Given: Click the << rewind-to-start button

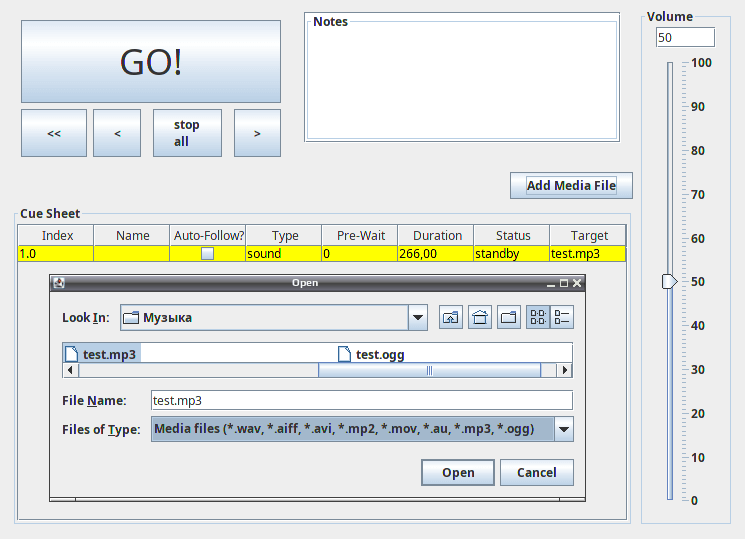Looking at the screenshot, I should click(x=54, y=133).
